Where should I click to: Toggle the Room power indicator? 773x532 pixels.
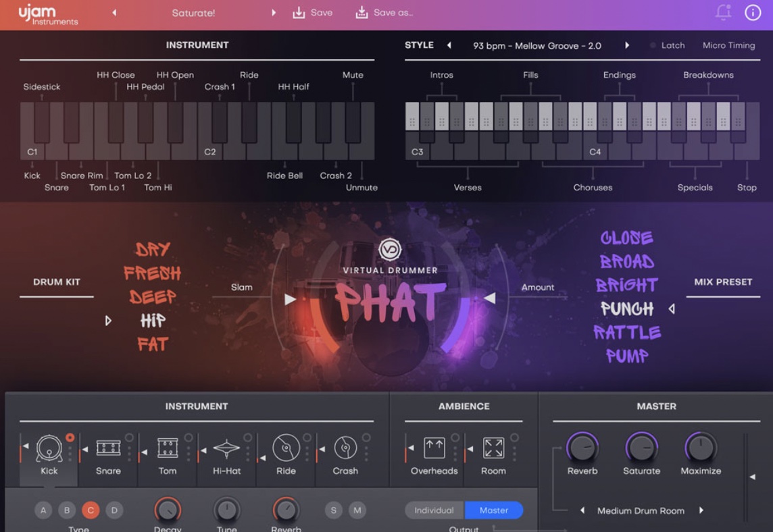tap(514, 437)
